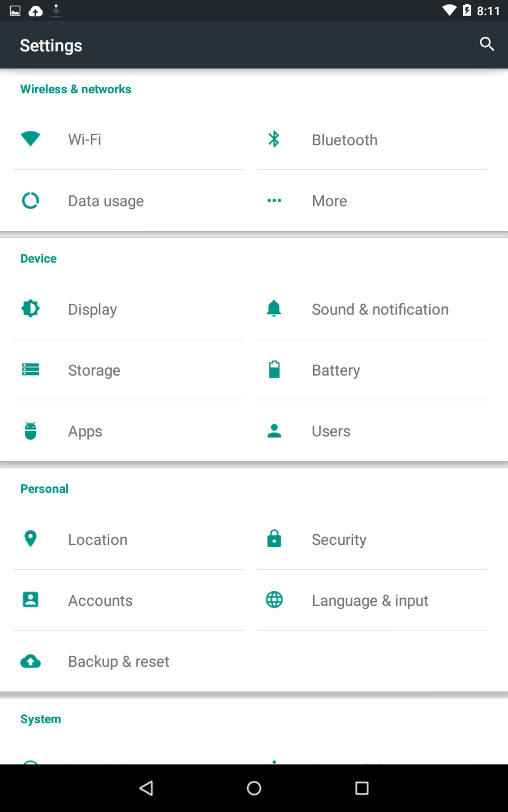This screenshot has height=812, width=508.
Task: Tap the Security padlock icon
Action: (x=274, y=539)
